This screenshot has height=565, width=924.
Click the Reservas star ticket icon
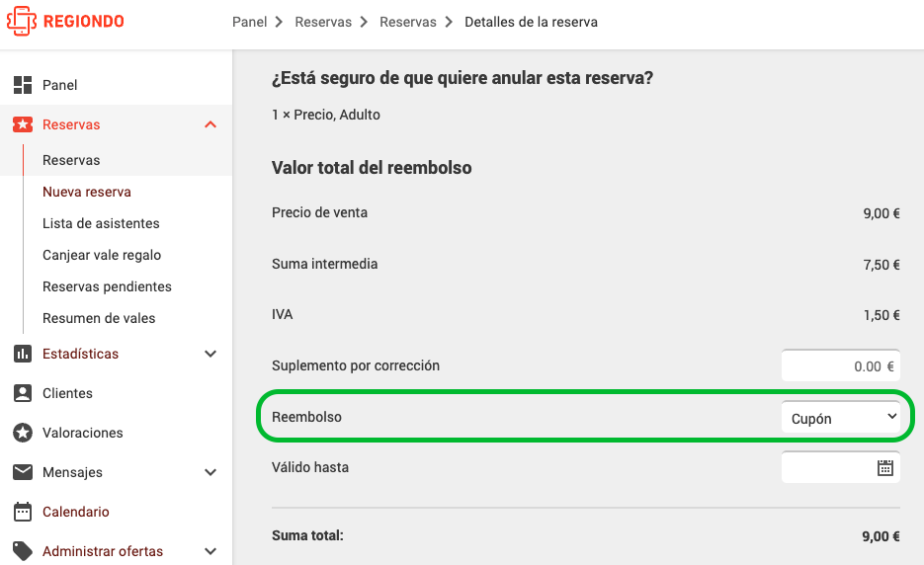(x=23, y=124)
